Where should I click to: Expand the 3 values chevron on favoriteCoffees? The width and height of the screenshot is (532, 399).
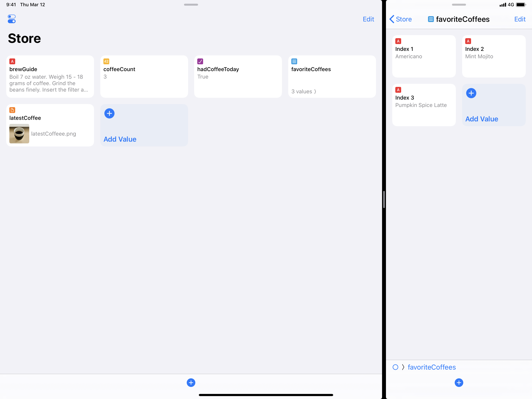tap(315, 91)
